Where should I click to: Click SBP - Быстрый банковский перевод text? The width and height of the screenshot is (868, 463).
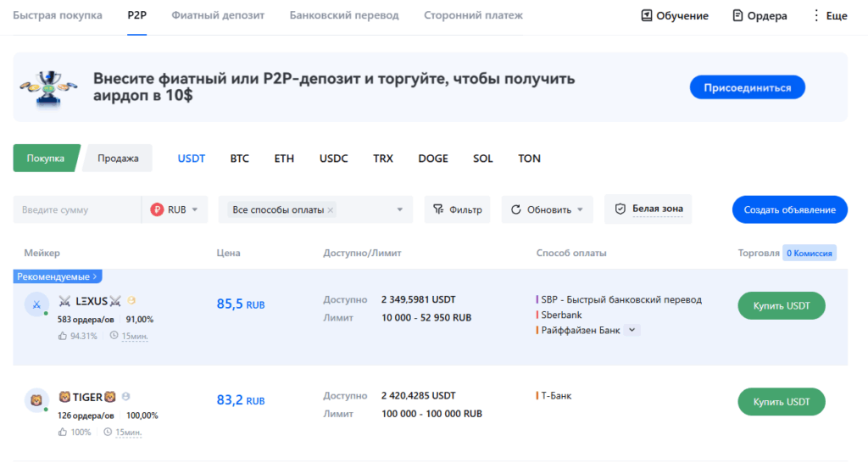(621, 299)
